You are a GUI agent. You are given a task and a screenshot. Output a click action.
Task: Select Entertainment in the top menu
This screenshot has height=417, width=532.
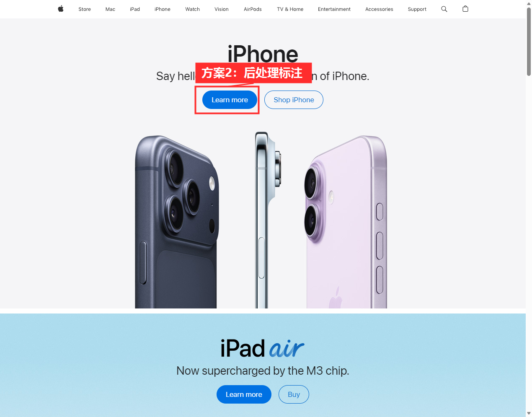pyautogui.click(x=334, y=9)
